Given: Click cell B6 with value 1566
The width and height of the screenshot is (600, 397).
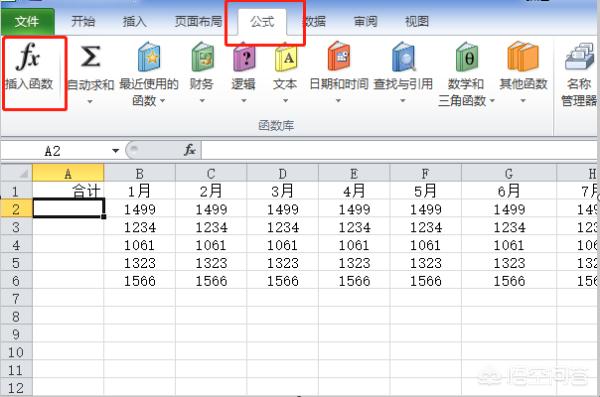Looking at the screenshot, I should tap(140, 281).
